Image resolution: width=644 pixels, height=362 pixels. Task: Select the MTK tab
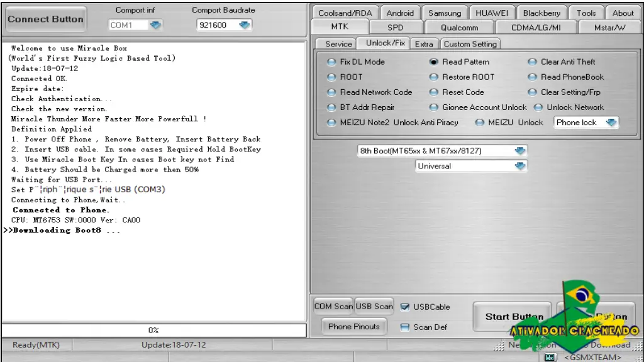point(340,26)
